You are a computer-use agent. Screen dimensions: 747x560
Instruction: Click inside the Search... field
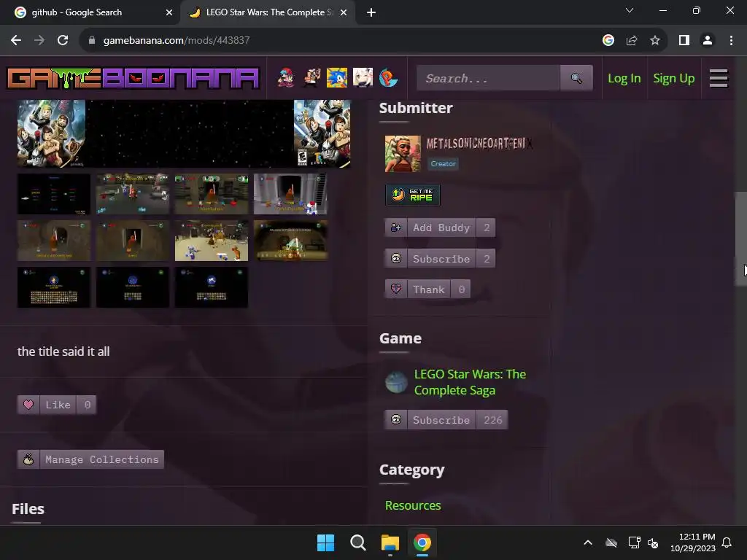click(x=488, y=78)
